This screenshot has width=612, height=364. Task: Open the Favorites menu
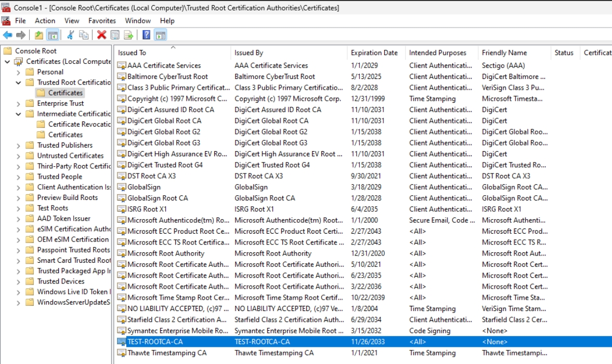click(102, 21)
